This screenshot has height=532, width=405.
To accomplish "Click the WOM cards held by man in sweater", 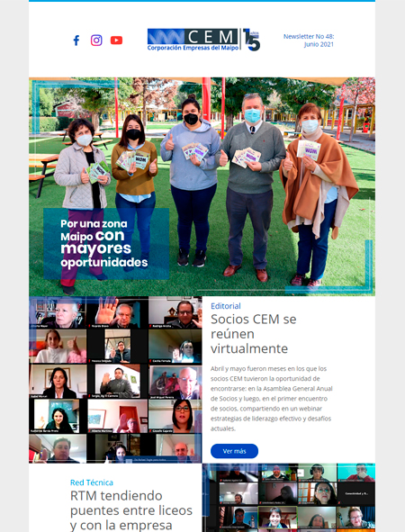I will pyautogui.click(x=247, y=158).
